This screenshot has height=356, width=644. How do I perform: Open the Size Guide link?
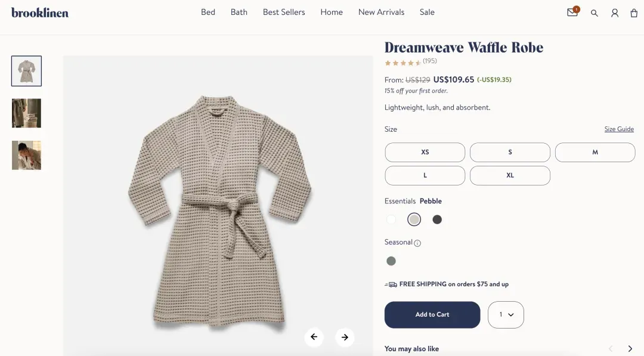619,129
